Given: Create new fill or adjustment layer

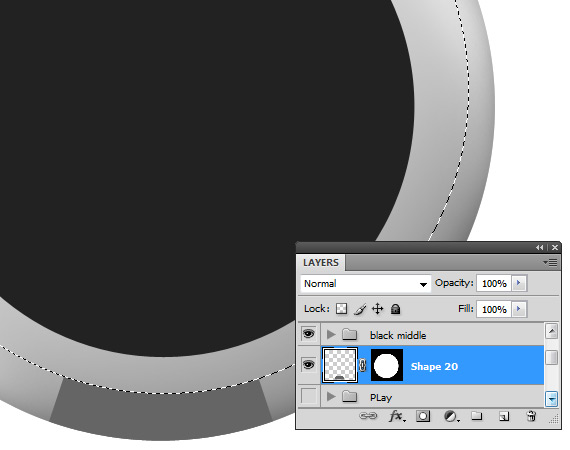Looking at the screenshot, I should (451, 416).
